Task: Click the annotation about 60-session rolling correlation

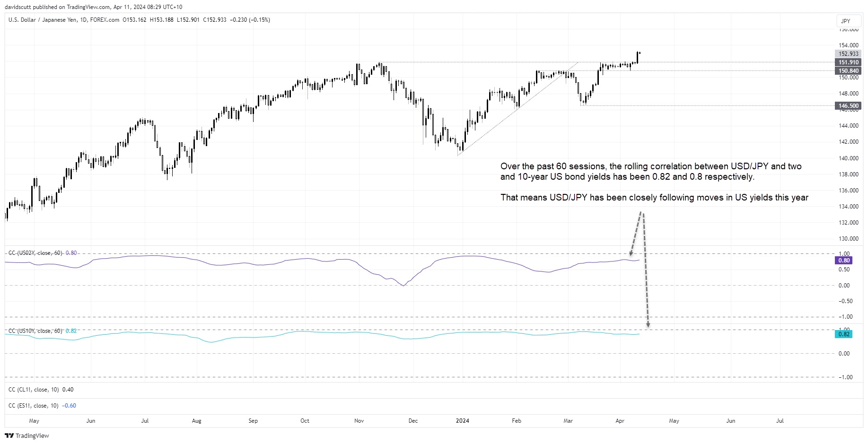Action: pos(651,172)
